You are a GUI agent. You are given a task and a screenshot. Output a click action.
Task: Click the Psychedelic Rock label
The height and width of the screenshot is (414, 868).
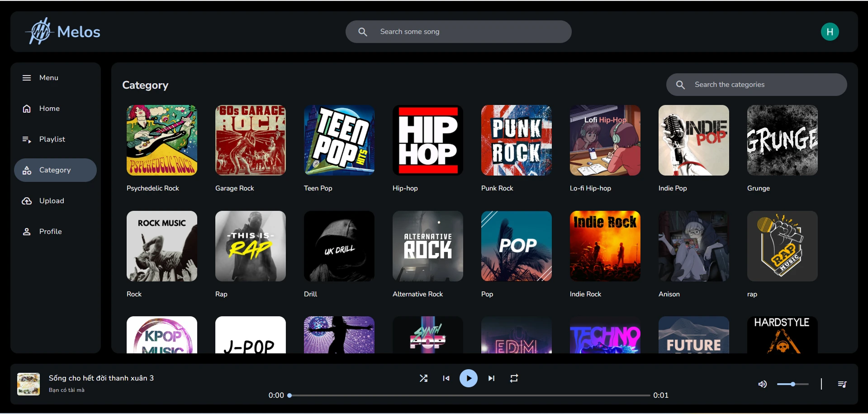click(x=153, y=188)
